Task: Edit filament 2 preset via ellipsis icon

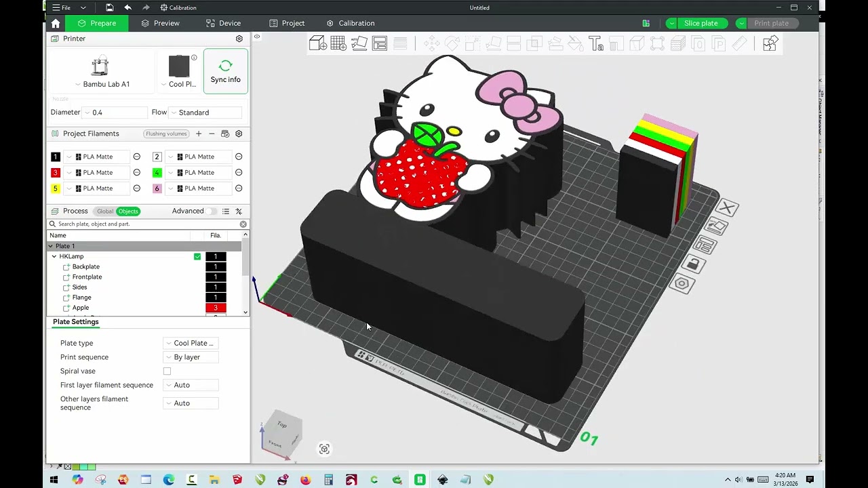Action: click(x=239, y=157)
